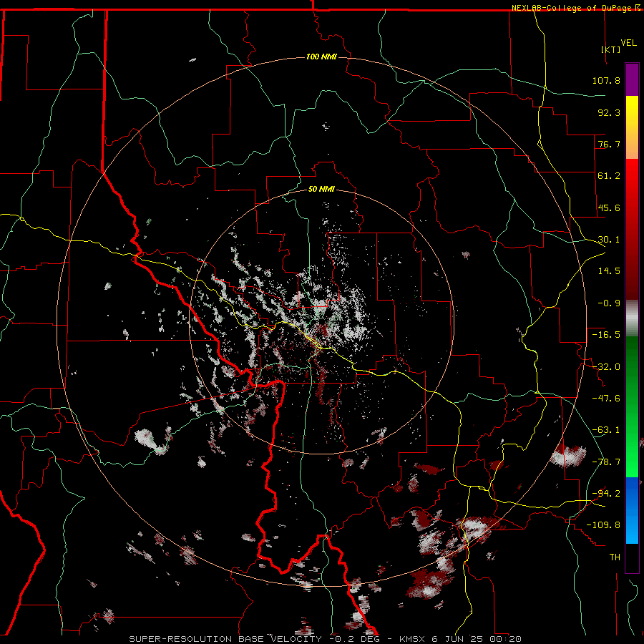Click the 100 NMI range ring label
Image resolution: width=644 pixels, height=644 pixels.
[x=321, y=57]
